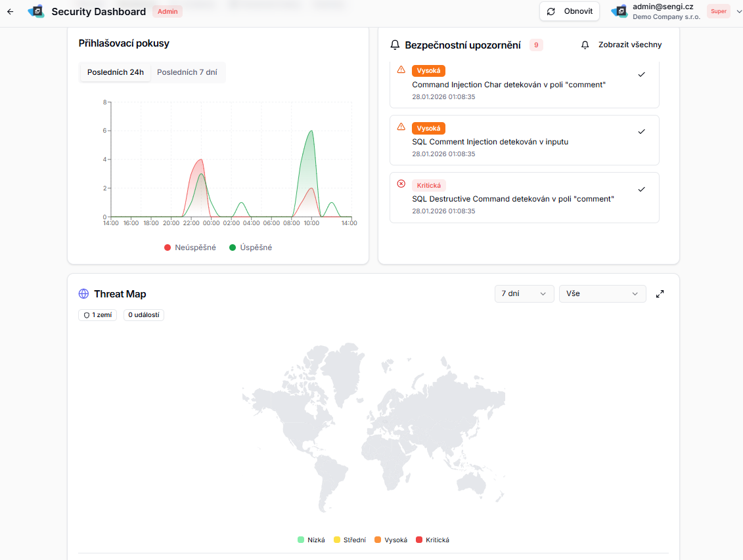Image resolution: width=743 pixels, height=560 pixels.
Task: Open the 7 dní period dropdown
Action: [x=524, y=293]
